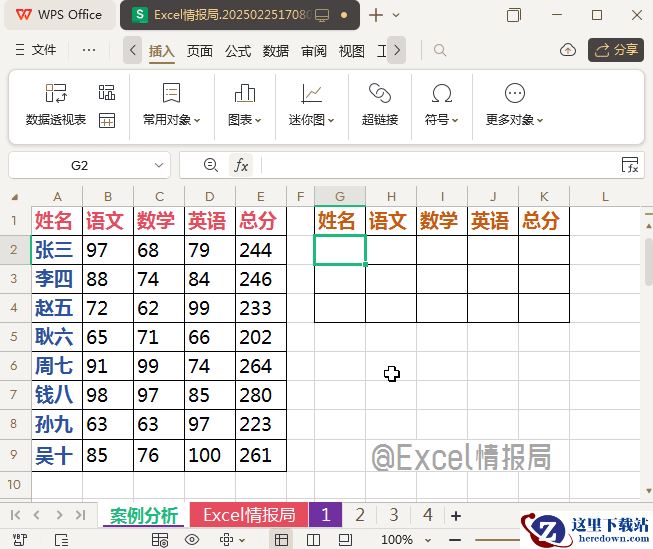Click into the formula bar input
Screen dimensions: 653x549
click(438, 165)
